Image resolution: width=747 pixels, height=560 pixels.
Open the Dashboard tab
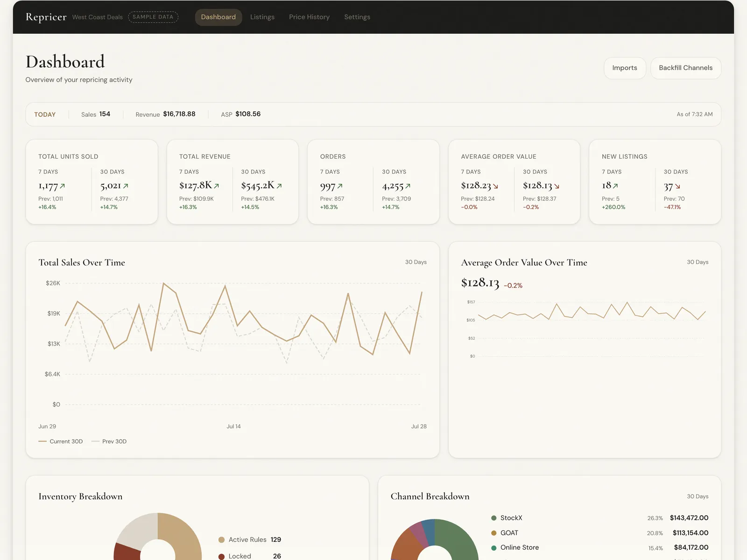[x=218, y=17]
